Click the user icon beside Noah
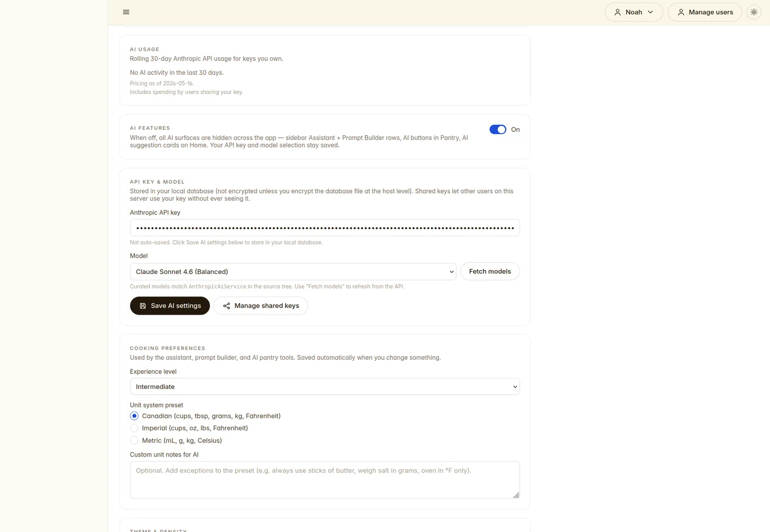The width and height of the screenshot is (770, 532). (618, 12)
